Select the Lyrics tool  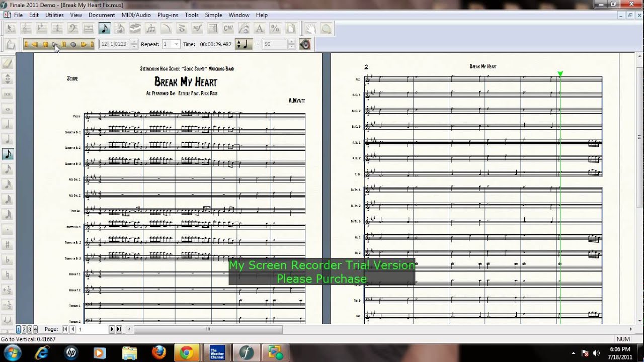(x=244, y=28)
